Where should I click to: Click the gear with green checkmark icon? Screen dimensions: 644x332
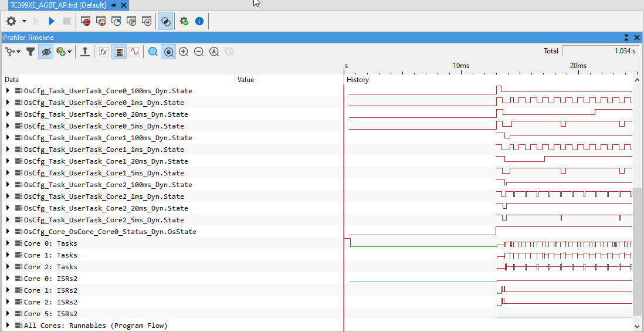(x=184, y=21)
